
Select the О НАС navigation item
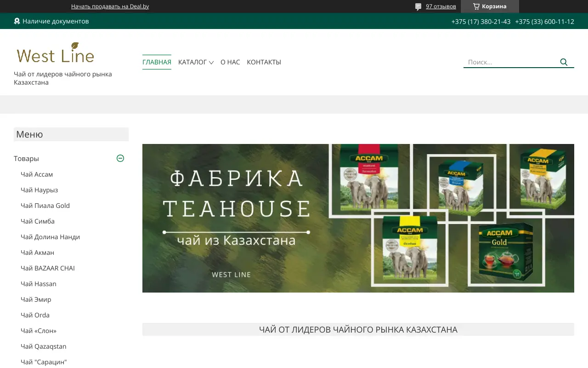(230, 62)
